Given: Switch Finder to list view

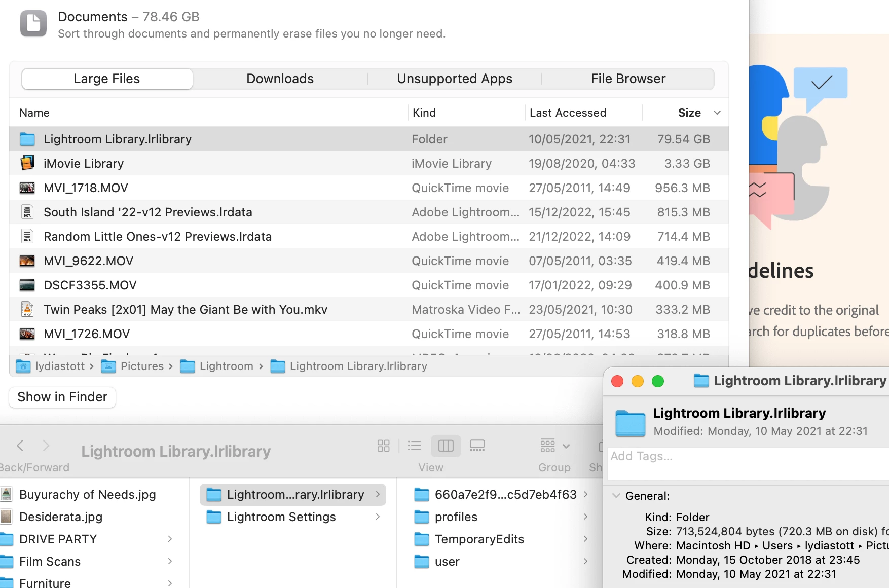Looking at the screenshot, I should pyautogui.click(x=415, y=446).
